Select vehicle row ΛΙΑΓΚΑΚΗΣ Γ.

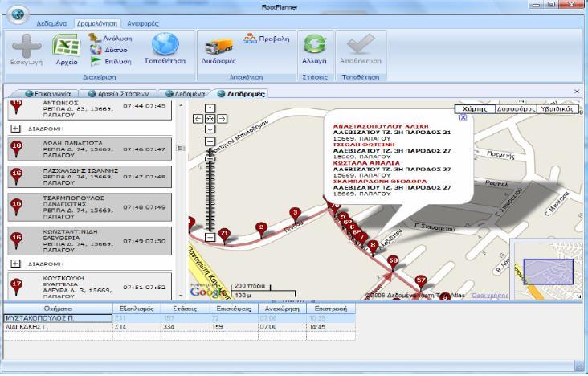(x=179, y=327)
